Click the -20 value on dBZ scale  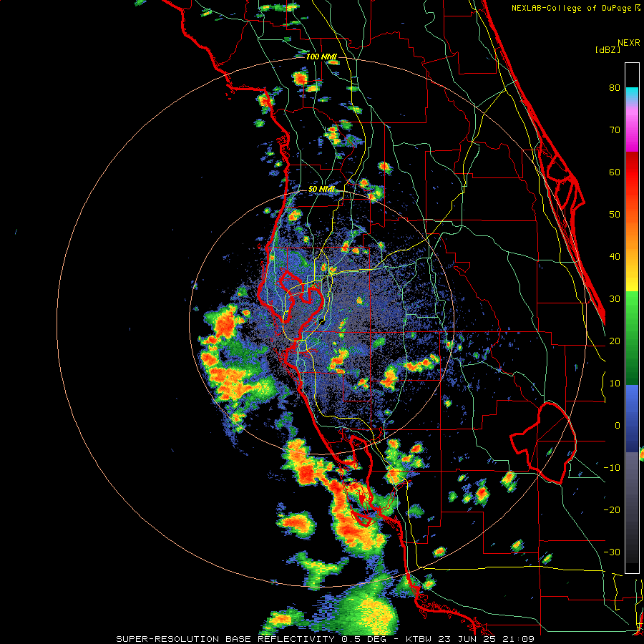pyautogui.click(x=612, y=510)
